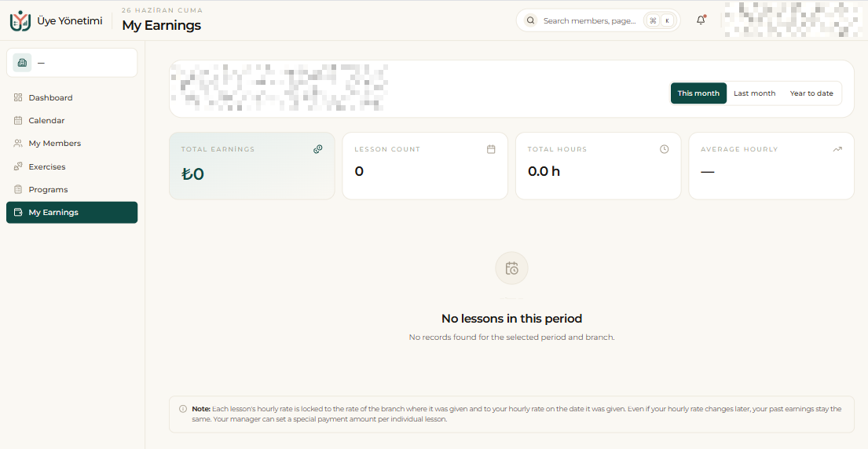Click the Üye Yönetimi brand name

pyautogui.click(x=70, y=21)
